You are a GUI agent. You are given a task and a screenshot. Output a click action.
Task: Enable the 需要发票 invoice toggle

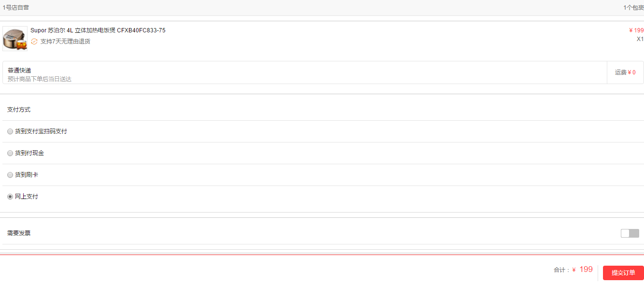tap(630, 233)
